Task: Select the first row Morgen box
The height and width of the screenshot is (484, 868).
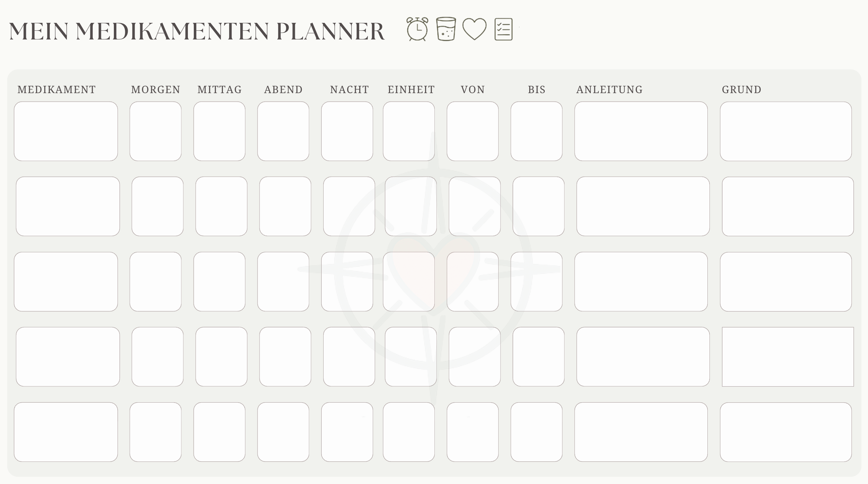Action: [155, 131]
